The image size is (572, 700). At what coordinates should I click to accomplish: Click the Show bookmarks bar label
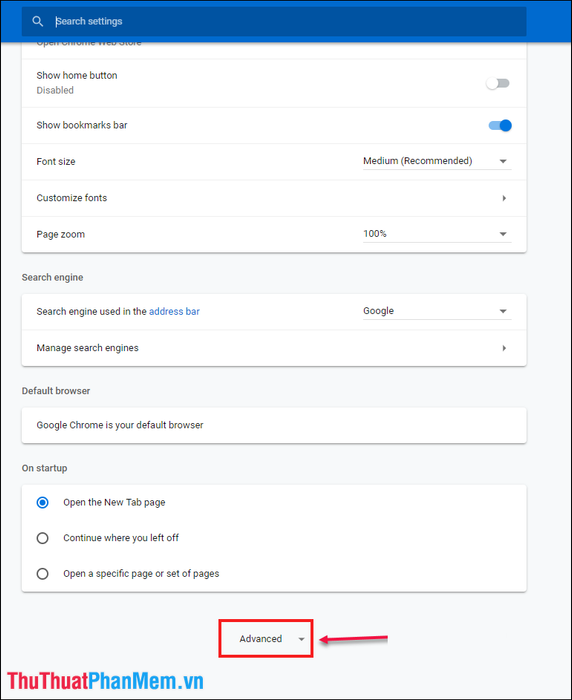[x=82, y=125]
